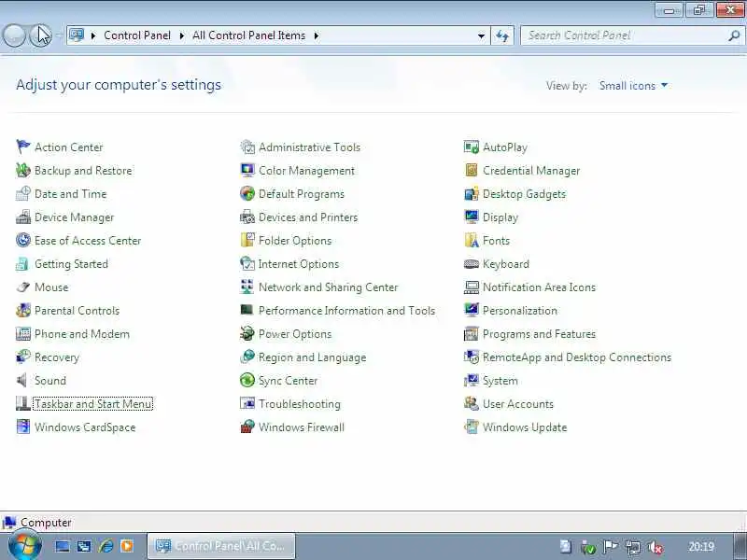Launch Windows Media Player from the taskbar
The width and height of the screenshot is (747, 560).
[x=127, y=546]
